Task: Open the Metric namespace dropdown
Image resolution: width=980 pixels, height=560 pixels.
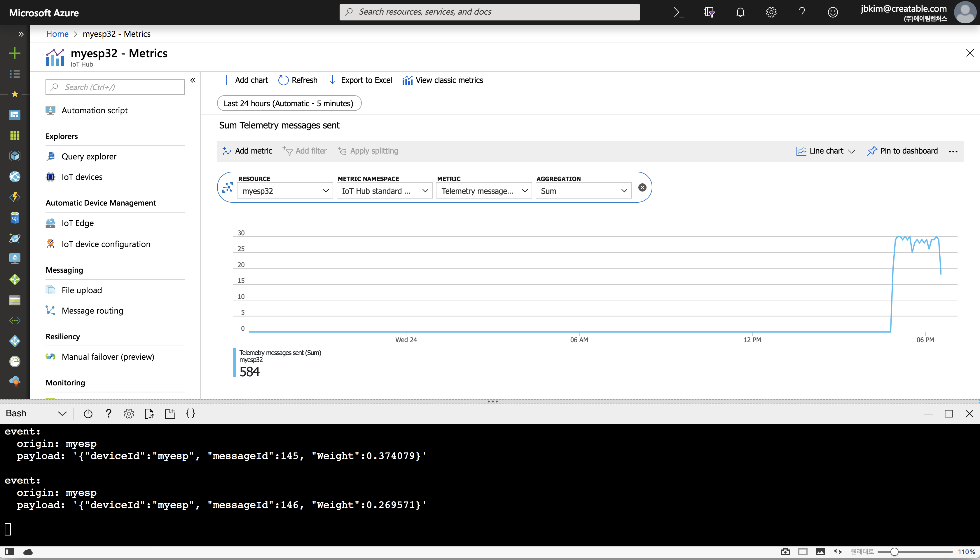Action: 385,191
